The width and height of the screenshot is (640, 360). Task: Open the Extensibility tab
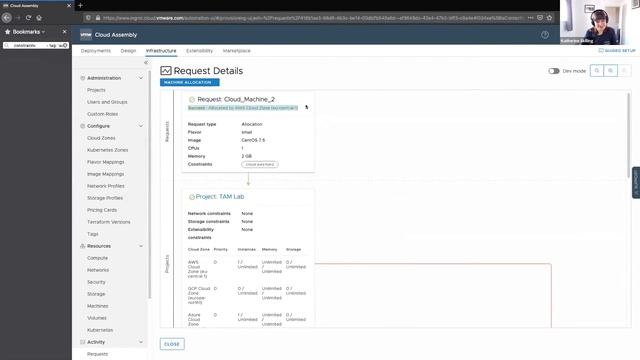pos(199,51)
